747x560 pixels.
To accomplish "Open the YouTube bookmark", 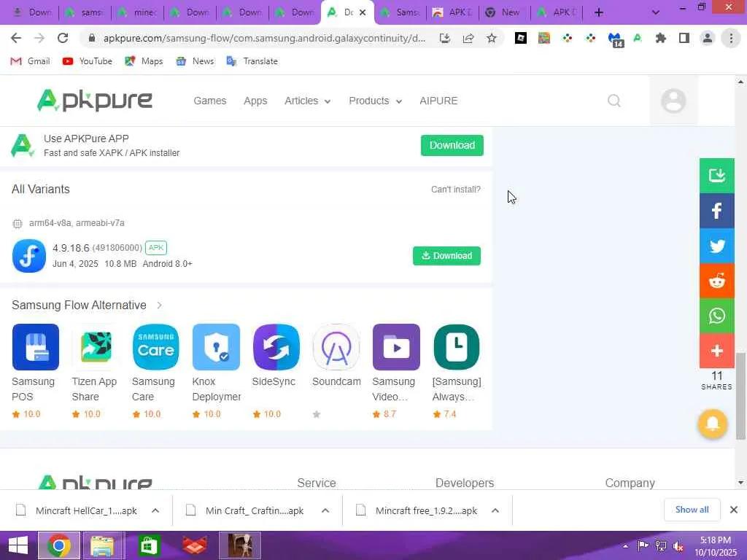I will [x=88, y=61].
